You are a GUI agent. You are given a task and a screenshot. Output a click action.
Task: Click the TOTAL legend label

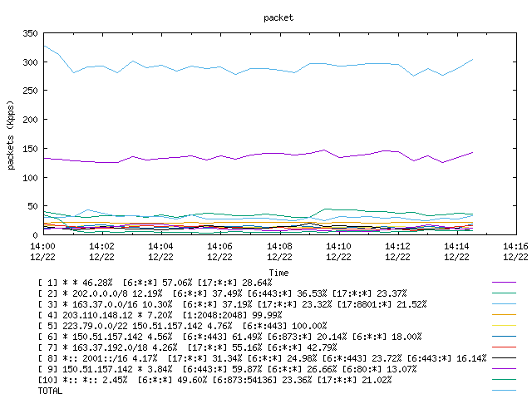tap(50, 391)
